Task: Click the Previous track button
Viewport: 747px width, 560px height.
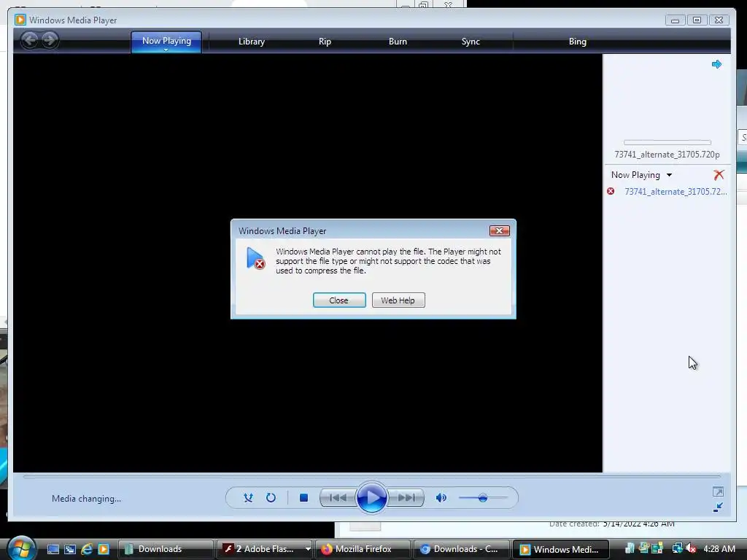Action: 337,497
